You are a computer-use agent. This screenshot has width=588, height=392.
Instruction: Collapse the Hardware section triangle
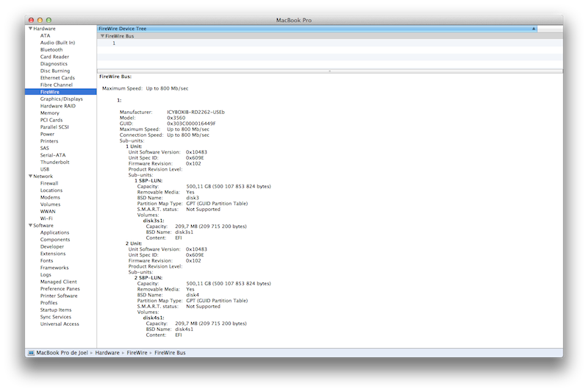[30, 29]
